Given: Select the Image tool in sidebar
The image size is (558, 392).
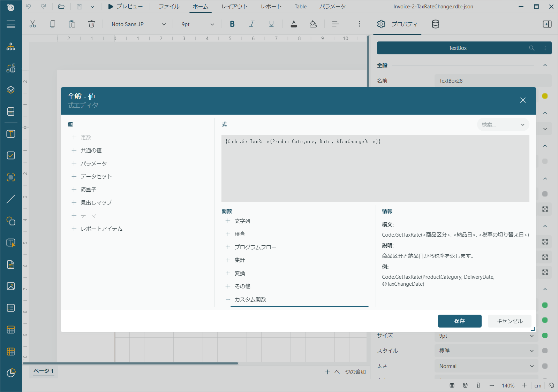Looking at the screenshot, I should click(x=11, y=286).
